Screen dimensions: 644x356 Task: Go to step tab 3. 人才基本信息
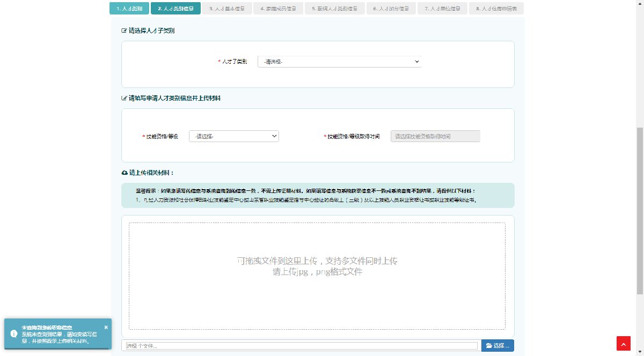(228, 9)
